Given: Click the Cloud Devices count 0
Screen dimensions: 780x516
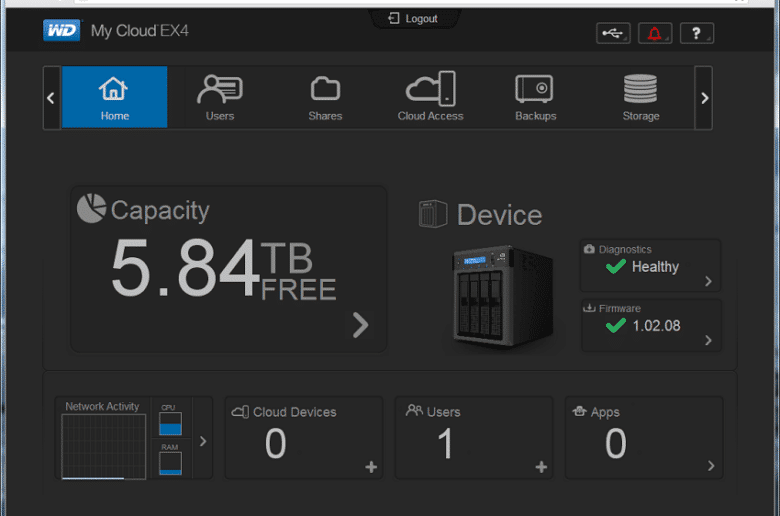Looking at the screenshot, I should point(276,443).
